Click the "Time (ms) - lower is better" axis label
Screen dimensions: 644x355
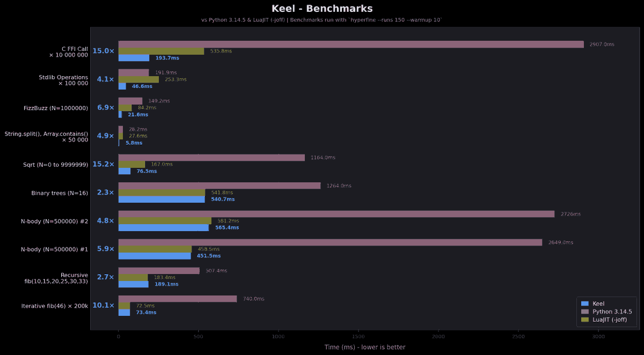click(365, 347)
